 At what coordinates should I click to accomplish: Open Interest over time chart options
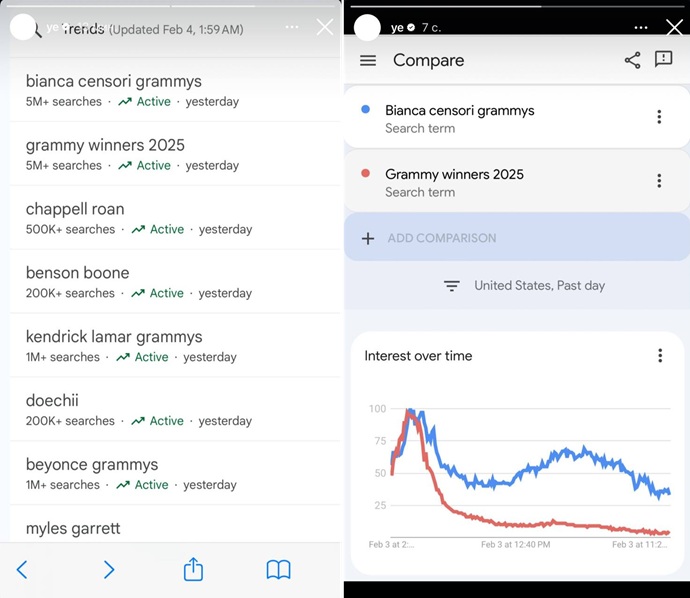tap(660, 356)
